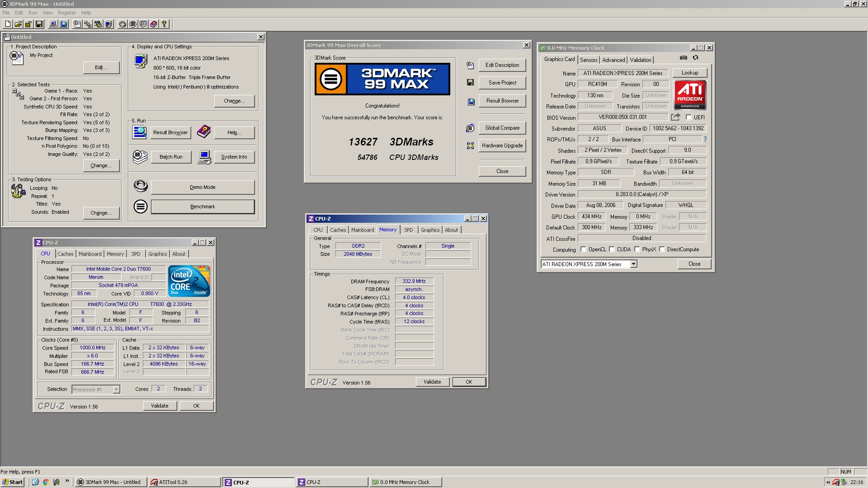Click the Save floppy disk toolbar icon
This screenshot has width=868, height=488.
[39, 24]
